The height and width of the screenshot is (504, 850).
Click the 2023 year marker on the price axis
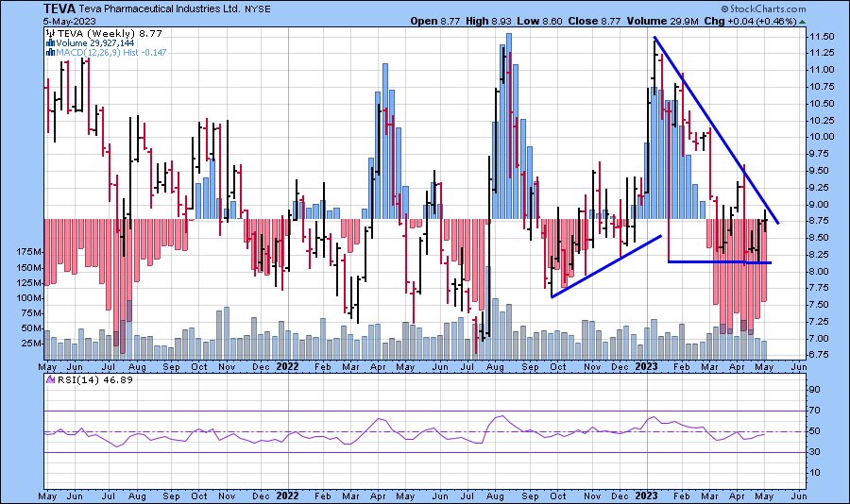coord(646,364)
